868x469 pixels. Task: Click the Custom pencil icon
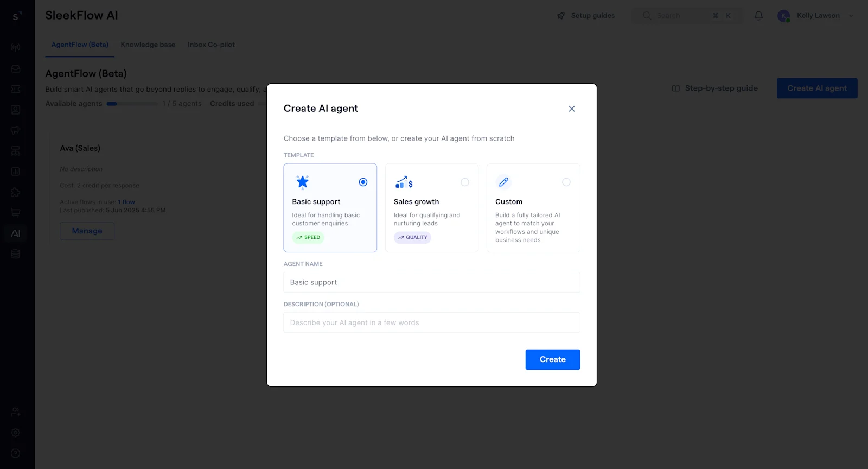click(x=503, y=182)
